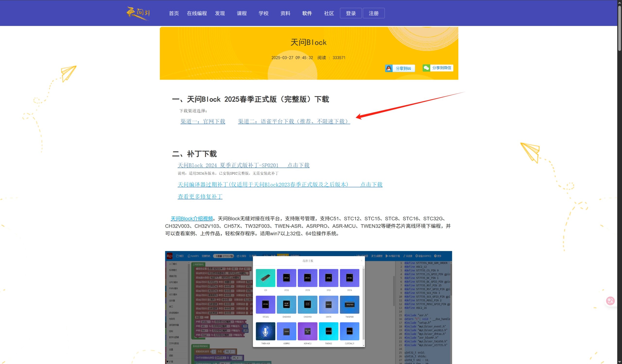Viewport: 622px width, 364px height.
Task: Select the 软件 nav item
Action: tap(307, 13)
